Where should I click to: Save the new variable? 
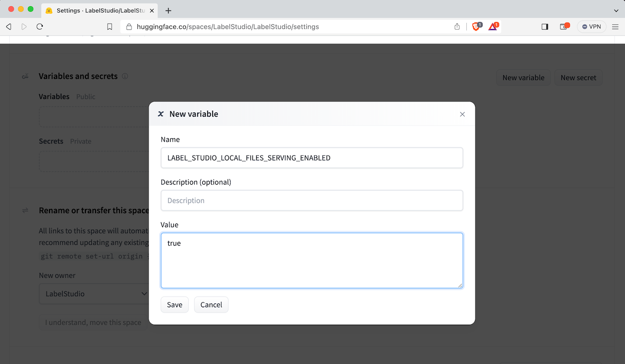[174, 304]
